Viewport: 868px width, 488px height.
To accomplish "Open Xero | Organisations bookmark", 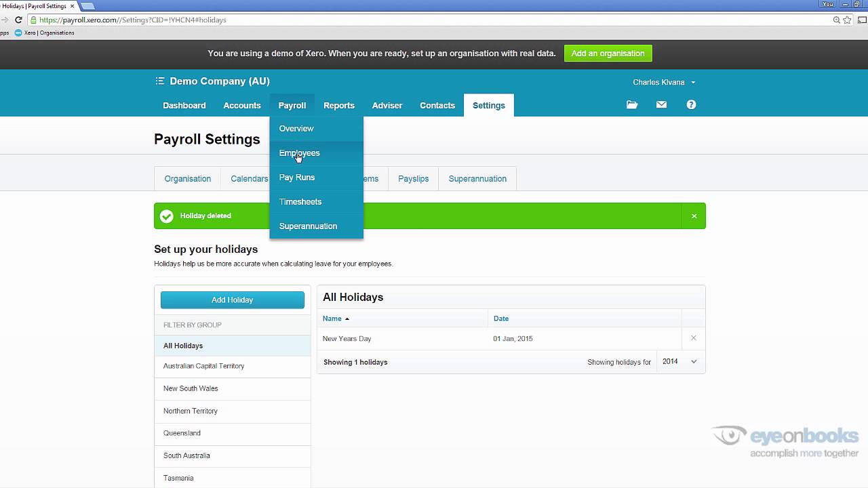I will [x=45, y=33].
